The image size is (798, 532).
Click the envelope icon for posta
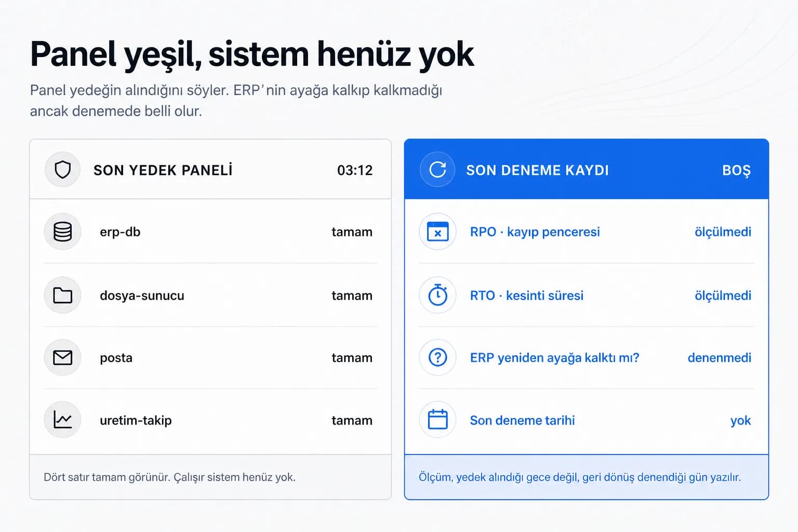(x=63, y=357)
